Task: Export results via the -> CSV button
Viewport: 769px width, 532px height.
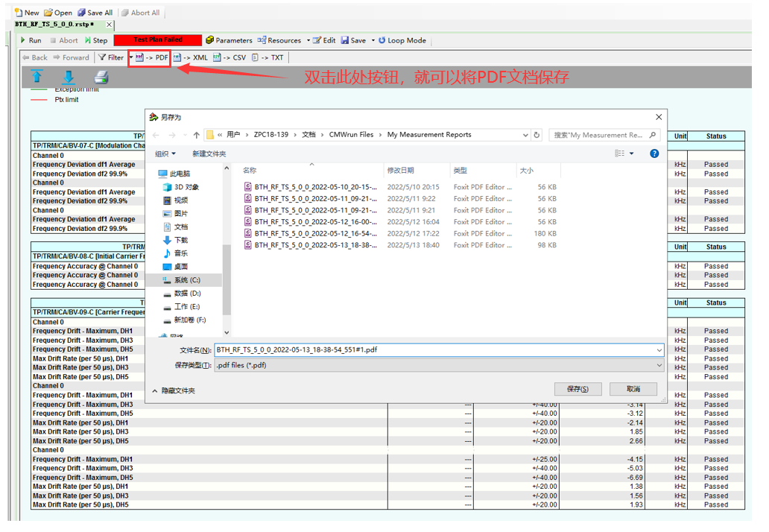Action: point(230,58)
